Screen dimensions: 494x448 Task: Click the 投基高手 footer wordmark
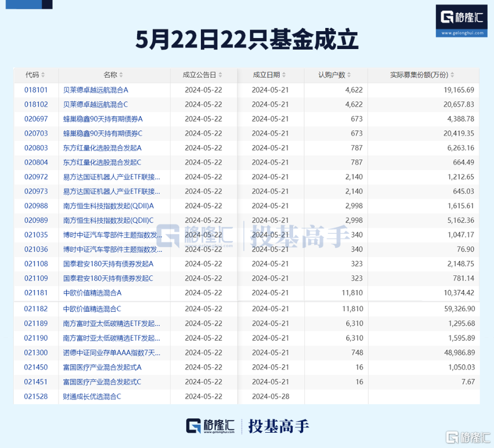[x=278, y=426]
